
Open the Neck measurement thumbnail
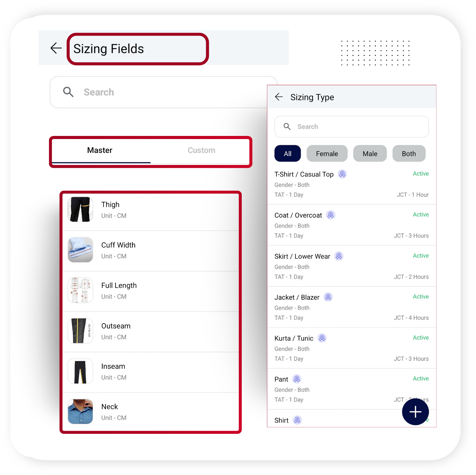point(80,412)
